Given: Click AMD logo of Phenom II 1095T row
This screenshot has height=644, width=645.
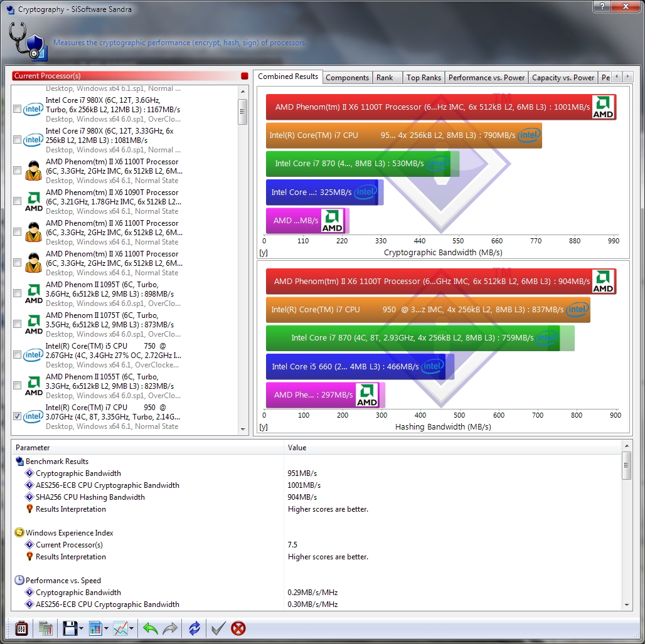Looking at the screenshot, I should click(33, 293).
